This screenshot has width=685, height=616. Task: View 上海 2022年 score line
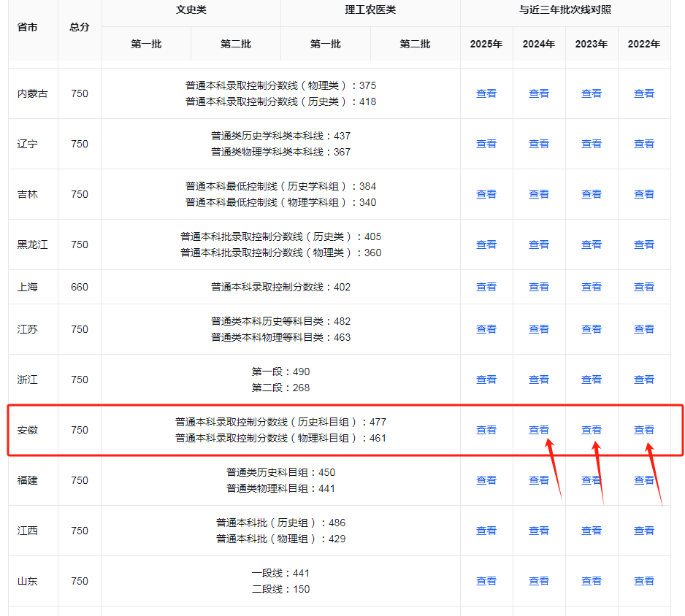pos(644,287)
